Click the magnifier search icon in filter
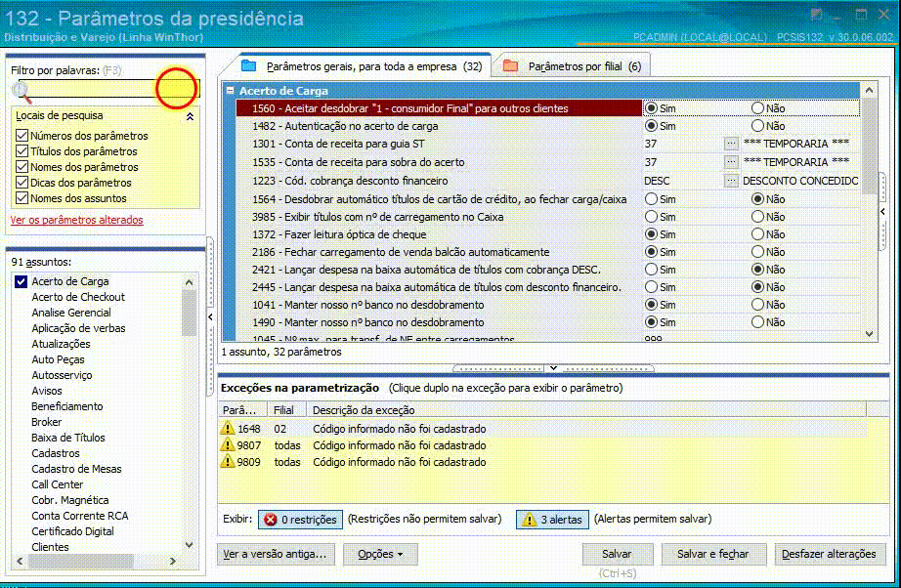 (x=21, y=91)
